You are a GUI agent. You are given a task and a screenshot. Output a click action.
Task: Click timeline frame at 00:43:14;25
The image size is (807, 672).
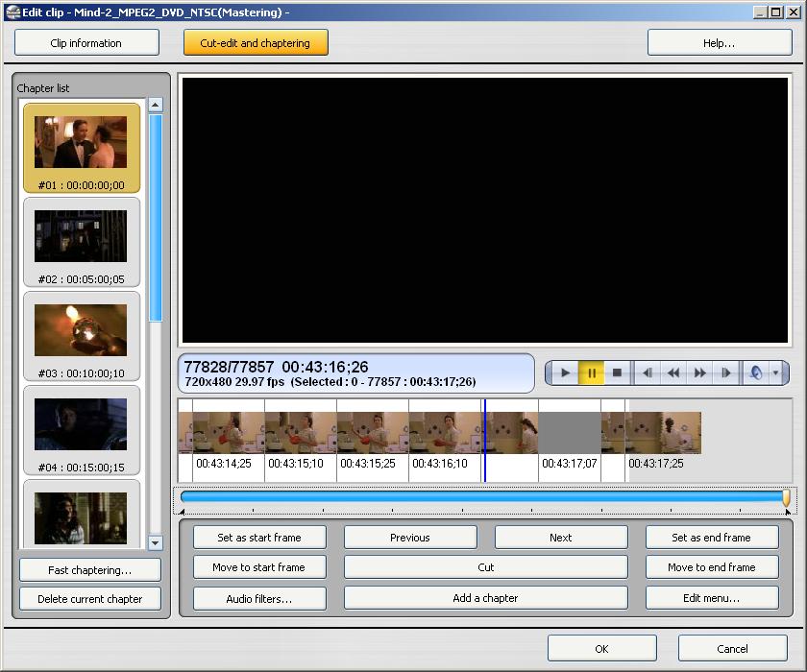pyautogui.click(x=229, y=433)
